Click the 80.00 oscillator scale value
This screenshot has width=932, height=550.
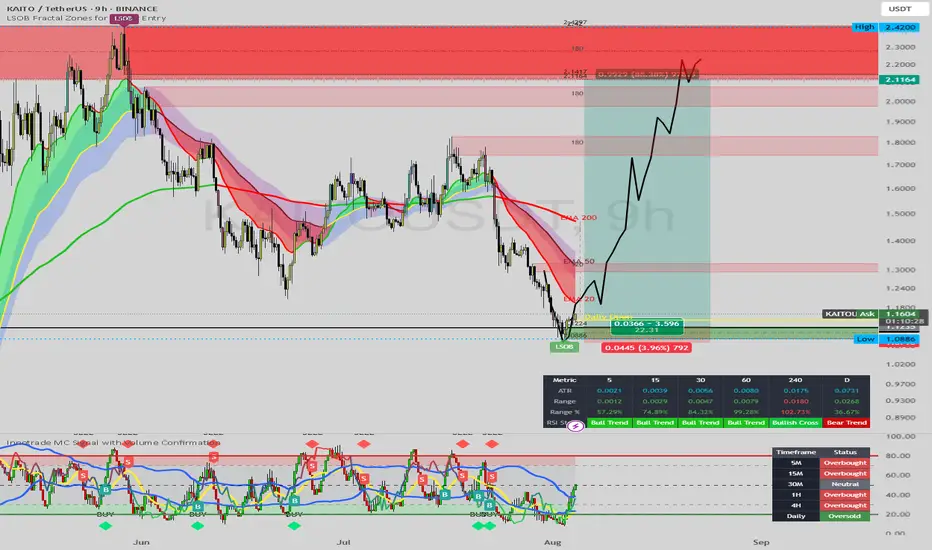[x=898, y=456]
